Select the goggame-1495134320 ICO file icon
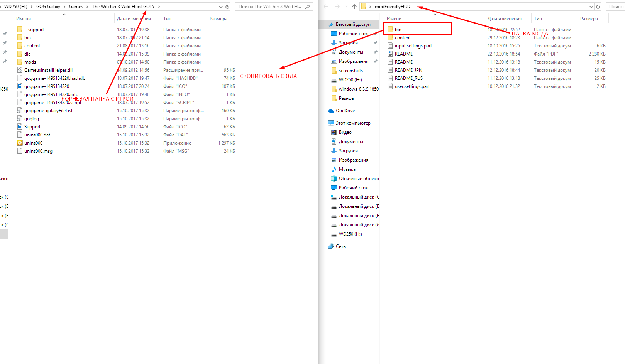Image resolution: width=625 pixels, height=364 pixels. [20, 86]
